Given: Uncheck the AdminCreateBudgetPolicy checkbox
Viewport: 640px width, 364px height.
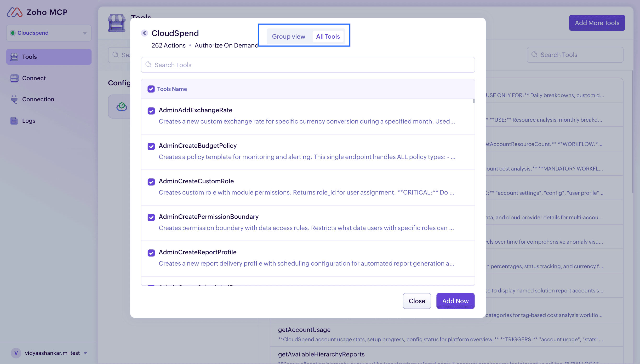Looking at the screenshot, I should click(151, 146).
